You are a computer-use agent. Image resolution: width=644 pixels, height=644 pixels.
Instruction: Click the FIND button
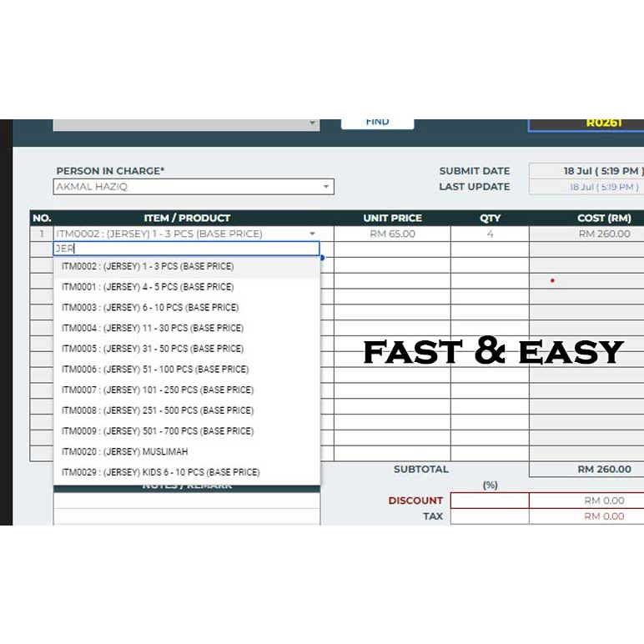click(377, 122)
